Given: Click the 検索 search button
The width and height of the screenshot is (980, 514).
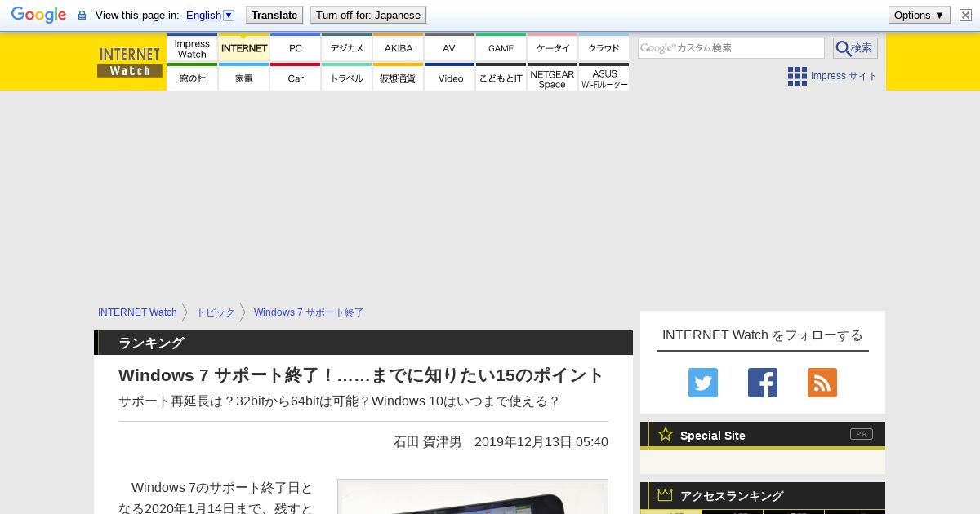Looking at the screenshot, I should [855, 48].
